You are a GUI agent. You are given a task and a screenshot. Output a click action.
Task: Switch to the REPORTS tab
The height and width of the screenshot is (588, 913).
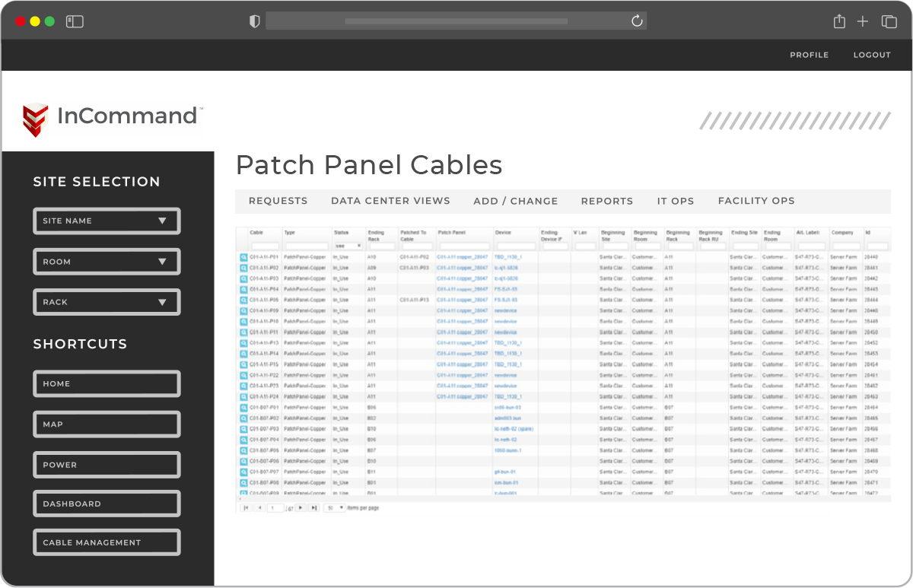pos(607,201)
